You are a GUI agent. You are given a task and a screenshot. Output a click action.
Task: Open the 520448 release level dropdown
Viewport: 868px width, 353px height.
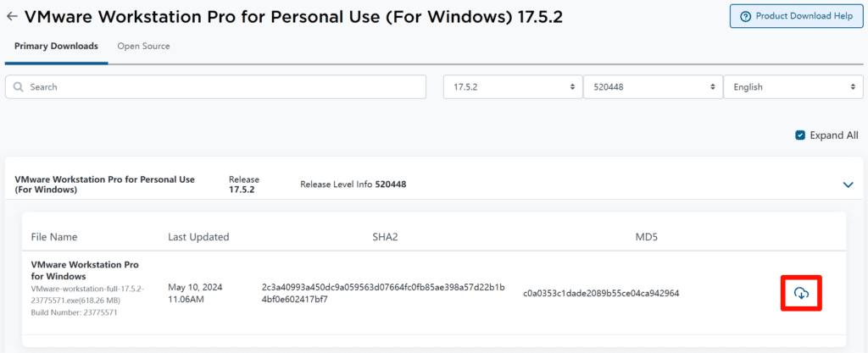pos(652,87)
